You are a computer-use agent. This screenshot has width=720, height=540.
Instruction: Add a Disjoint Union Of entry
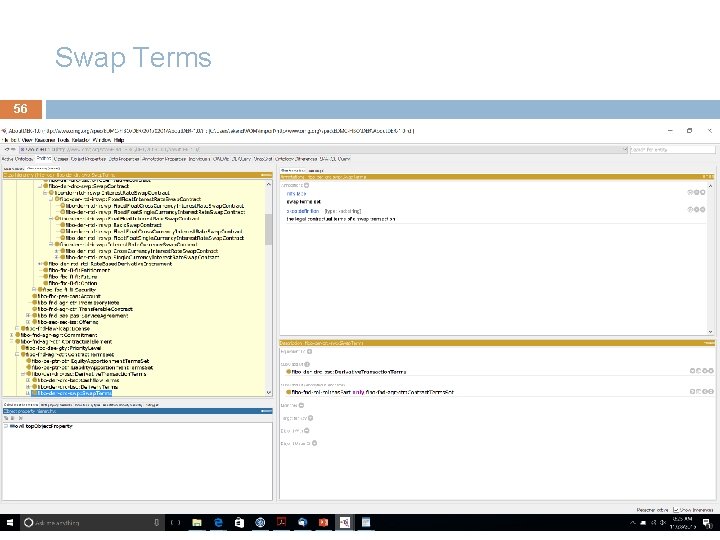pyautogui.click(x=315, y=444)
